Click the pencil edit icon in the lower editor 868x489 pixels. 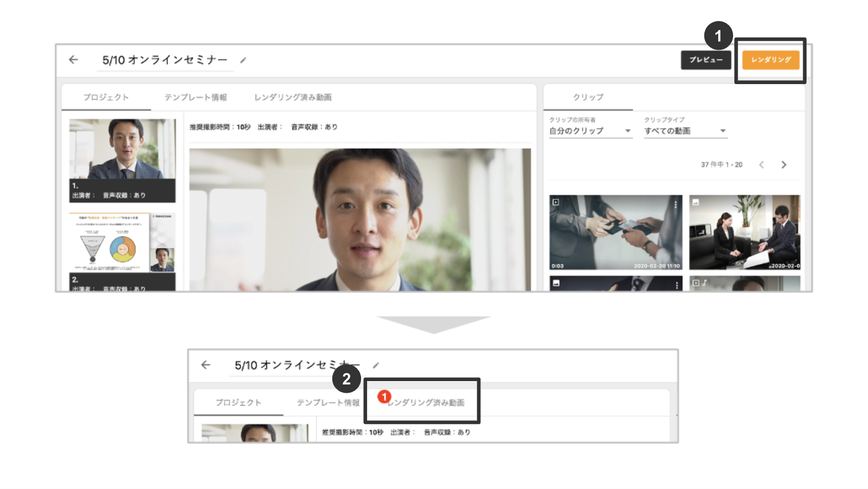point(376,365)
